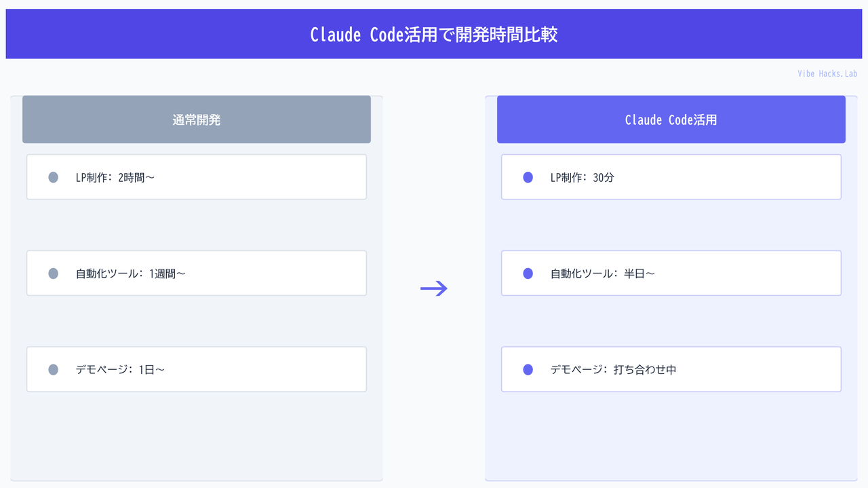Click the '自動化ツール：半日〜' card

coord(671,274)
